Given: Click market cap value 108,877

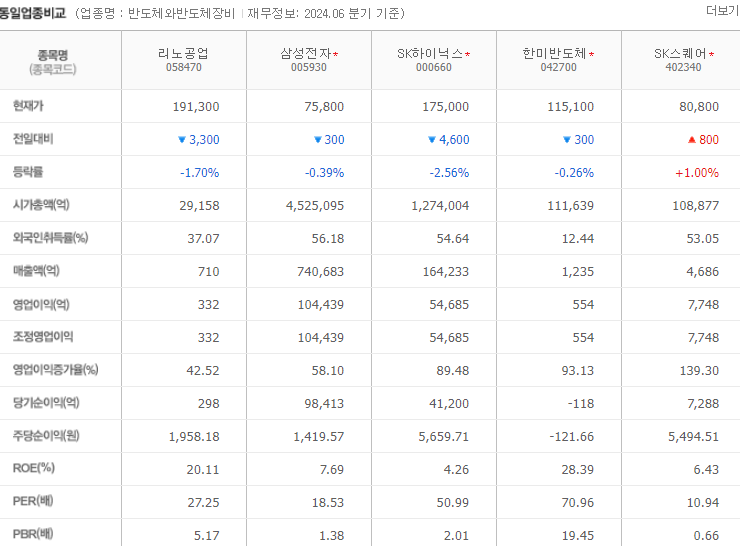Looking at the screenshot, I should tap(696, 206).
